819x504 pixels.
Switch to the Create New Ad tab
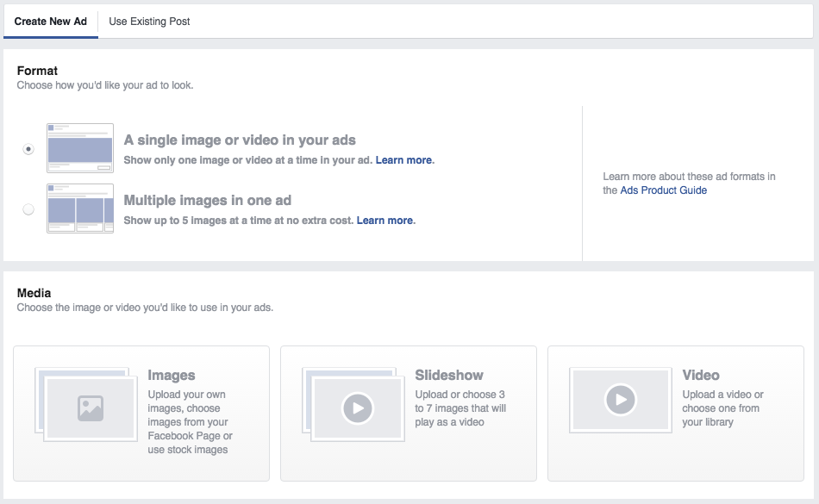[51, 22]
